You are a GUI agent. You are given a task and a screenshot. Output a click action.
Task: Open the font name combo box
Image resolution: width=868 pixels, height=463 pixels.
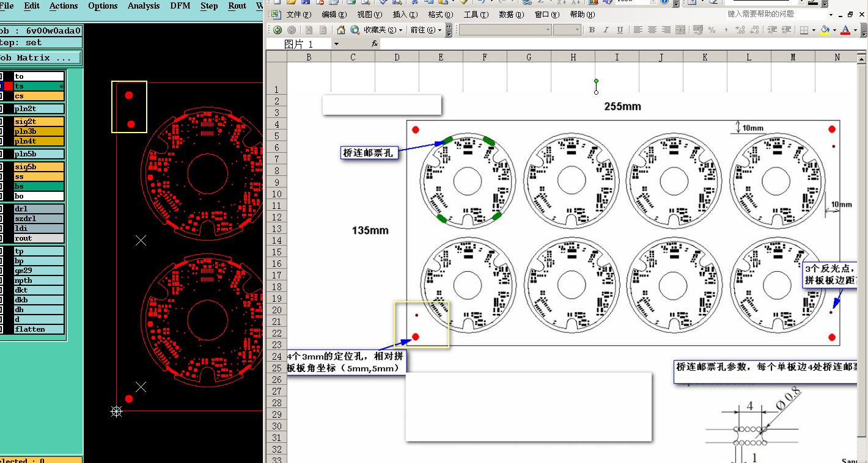click(x=505, y=29)
